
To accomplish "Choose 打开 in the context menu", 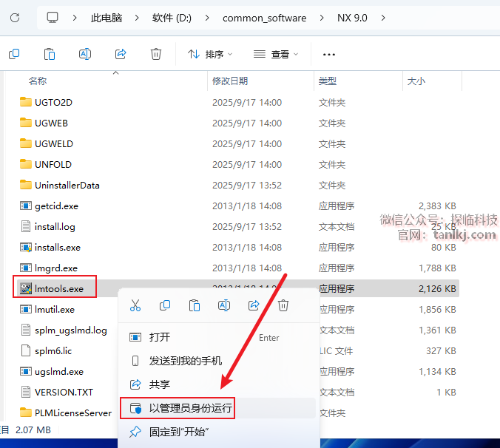I will [x=160, y=337].
